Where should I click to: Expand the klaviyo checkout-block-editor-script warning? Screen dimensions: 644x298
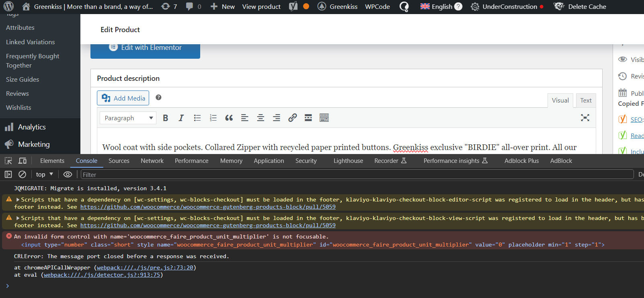[18, 199]
